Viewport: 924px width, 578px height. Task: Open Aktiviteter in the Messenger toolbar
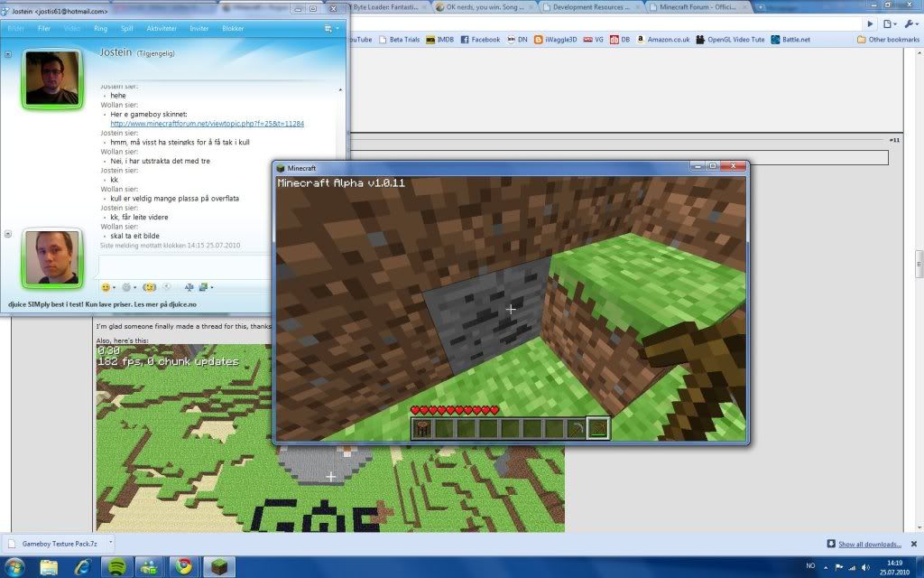[x=162, y=28]
